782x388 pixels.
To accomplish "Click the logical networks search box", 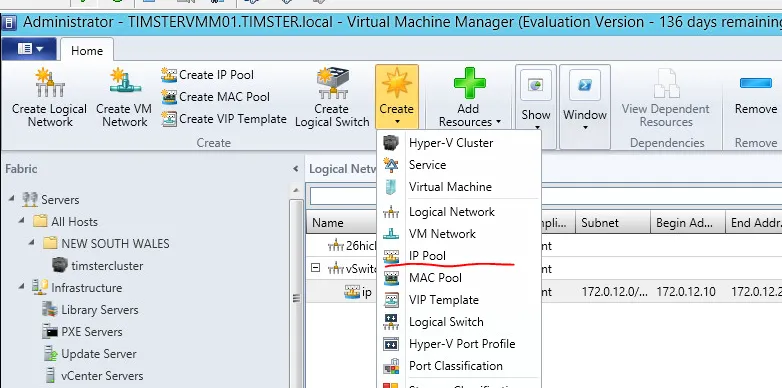I will tap(546, 196).
